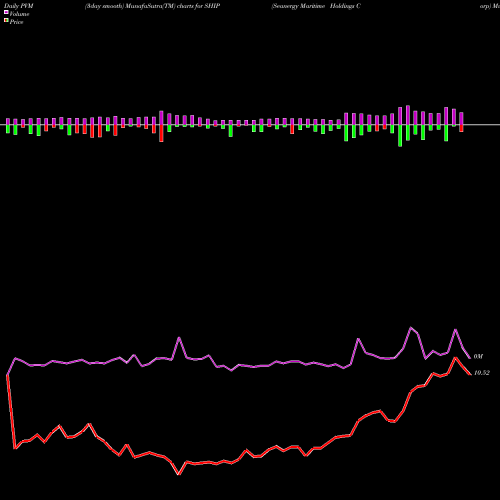500x500 pixels.
Task: Click the "0M" volume end value
Action: pyautogui.click(x=478, y=357)
